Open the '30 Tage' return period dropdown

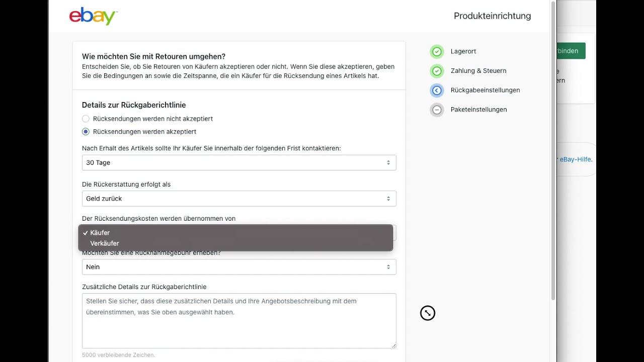point(239,163)
